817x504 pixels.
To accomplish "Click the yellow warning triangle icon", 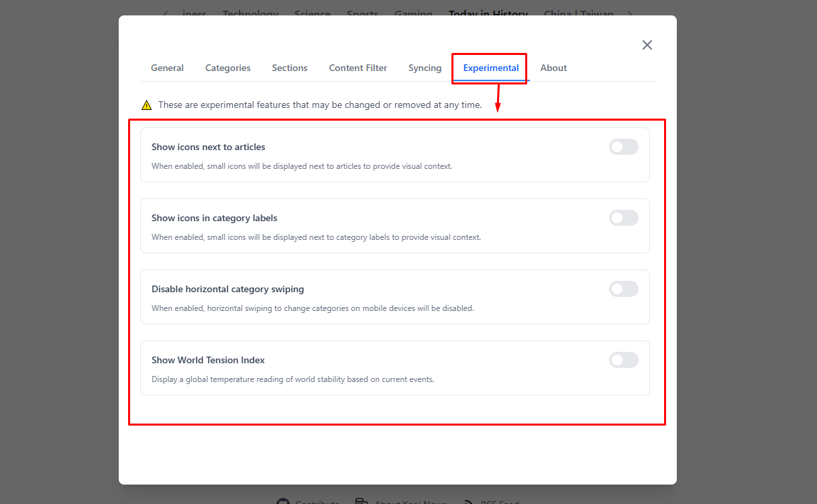I will pos(146,105).
